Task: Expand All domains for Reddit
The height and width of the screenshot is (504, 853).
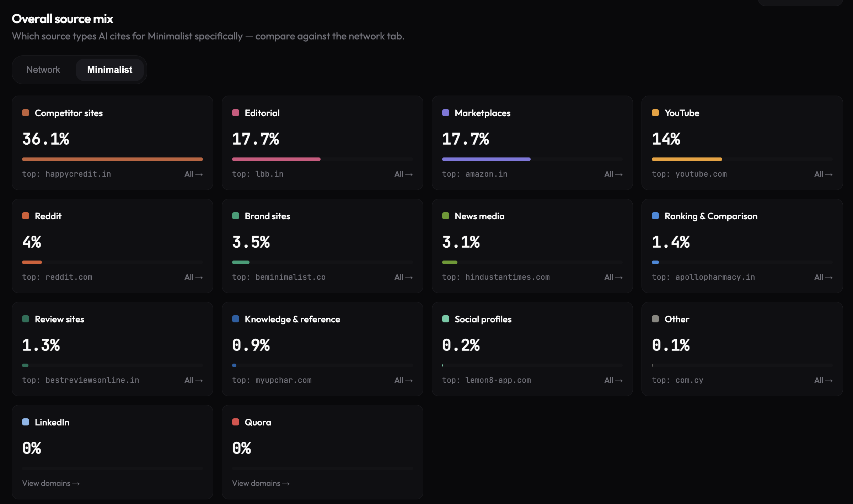Action: coord(193,277)
